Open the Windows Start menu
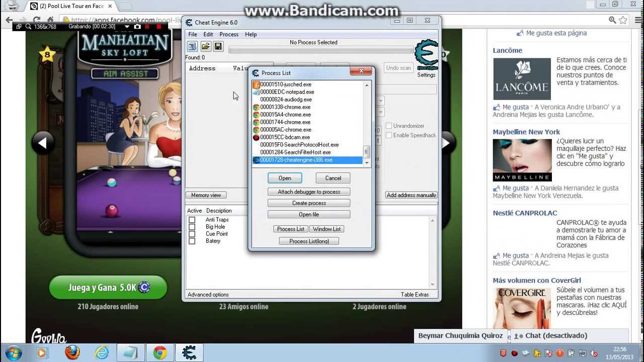 click(x=14, y=352)
